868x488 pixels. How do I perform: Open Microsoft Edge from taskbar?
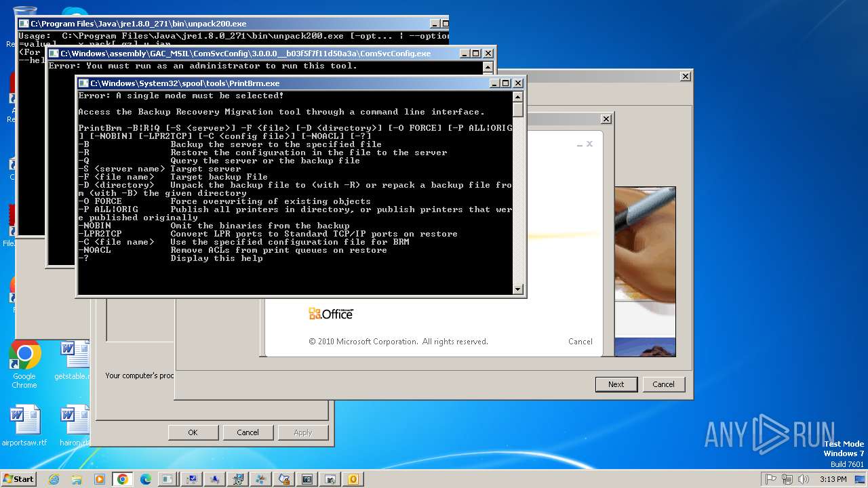146,479
